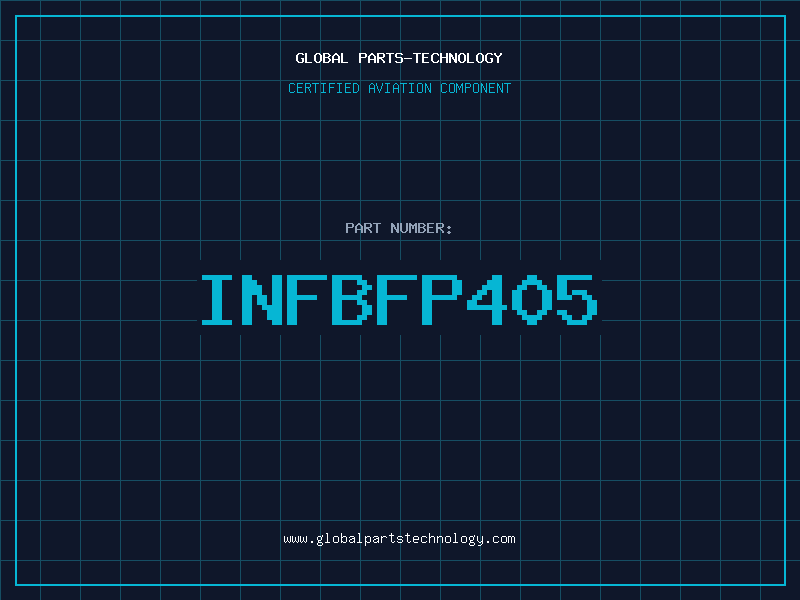
Task: Select the word CERTIFIED in the subtitle
Action: point(324,88)
